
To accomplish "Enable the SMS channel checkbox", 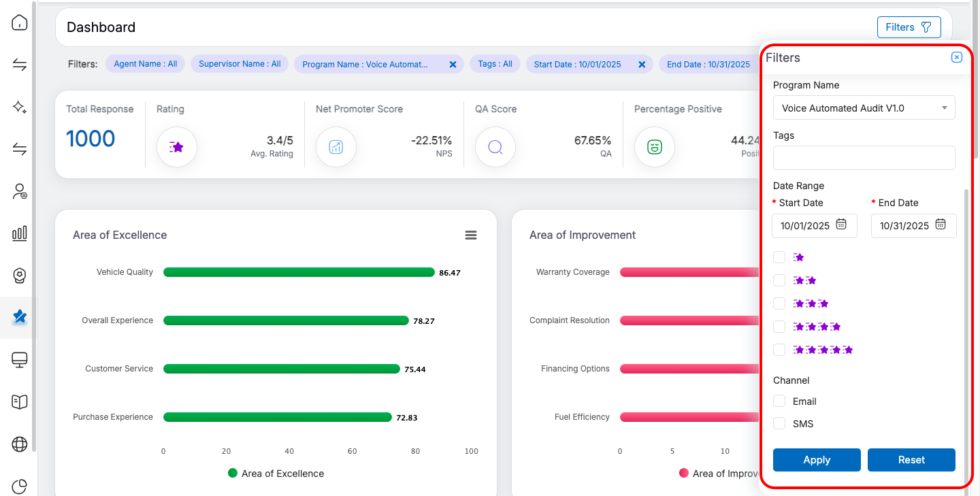I will 779,424.
